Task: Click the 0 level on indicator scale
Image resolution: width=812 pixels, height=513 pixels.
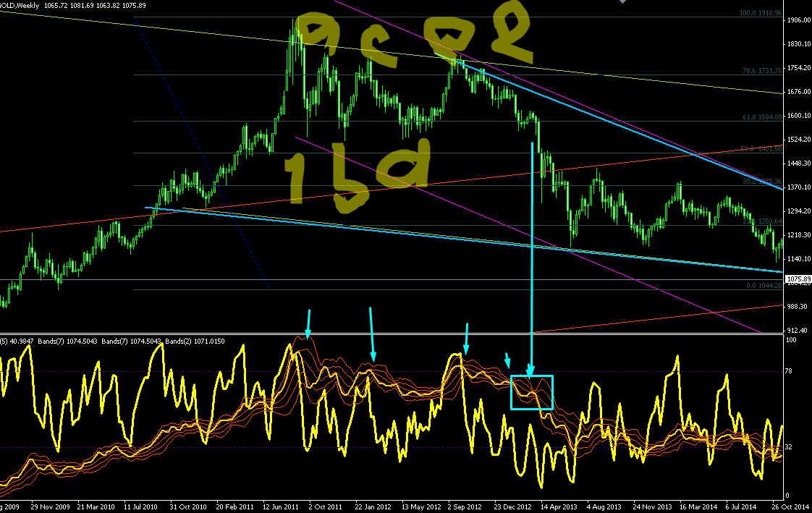Action: point(787,496)
